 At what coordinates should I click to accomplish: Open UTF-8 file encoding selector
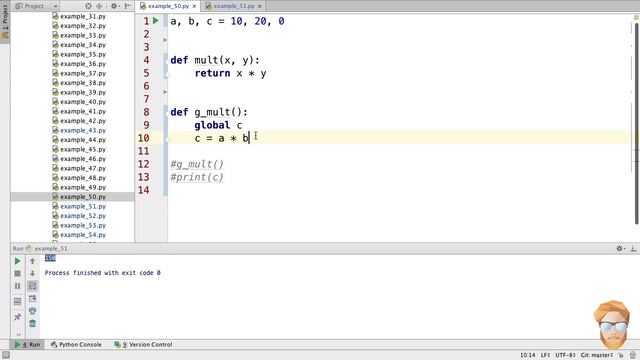pyautogui.click(x=565, y=355)
